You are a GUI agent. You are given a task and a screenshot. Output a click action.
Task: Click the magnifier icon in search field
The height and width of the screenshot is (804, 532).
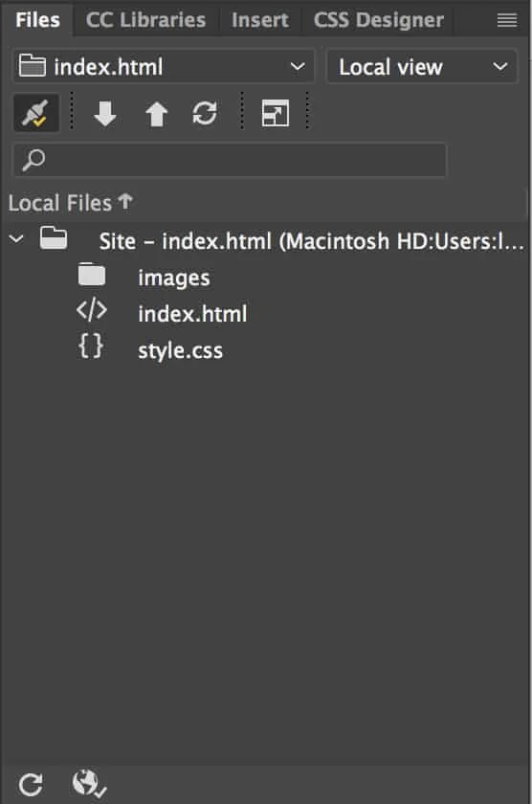tap(33, 160)
